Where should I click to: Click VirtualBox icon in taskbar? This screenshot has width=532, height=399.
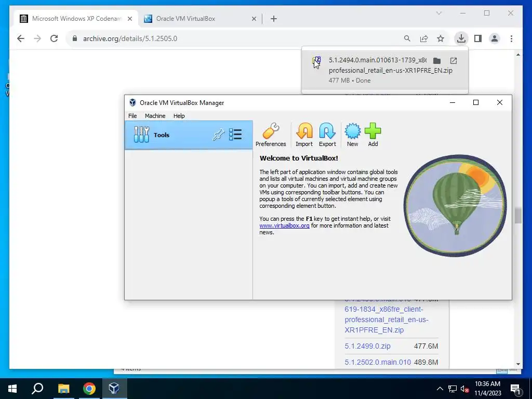pyautogui.click(x=114, y=389)
